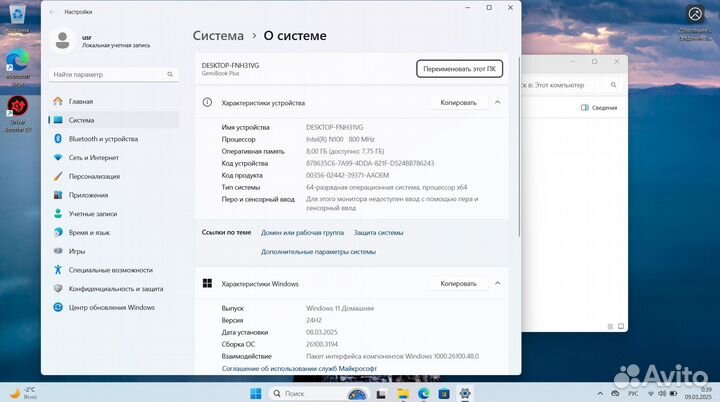
Task: Open Время и язык settings section
Action: 113,232
